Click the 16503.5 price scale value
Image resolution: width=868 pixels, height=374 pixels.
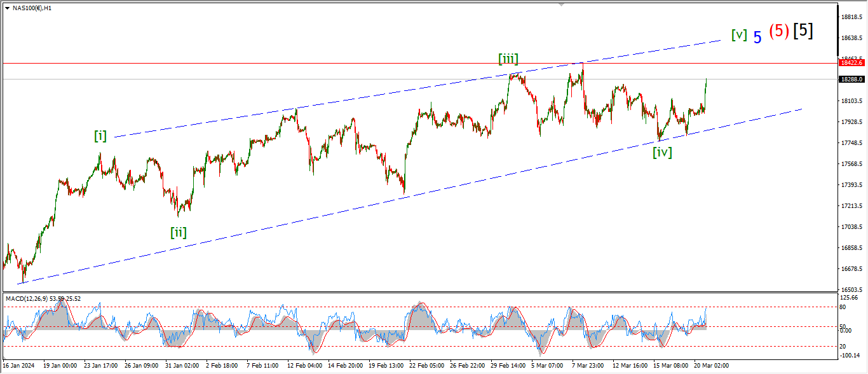click(851, 289)
